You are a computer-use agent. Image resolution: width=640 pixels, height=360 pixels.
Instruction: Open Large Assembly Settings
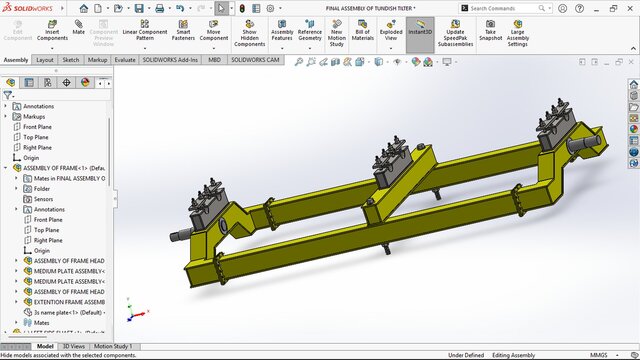[518, 33]
